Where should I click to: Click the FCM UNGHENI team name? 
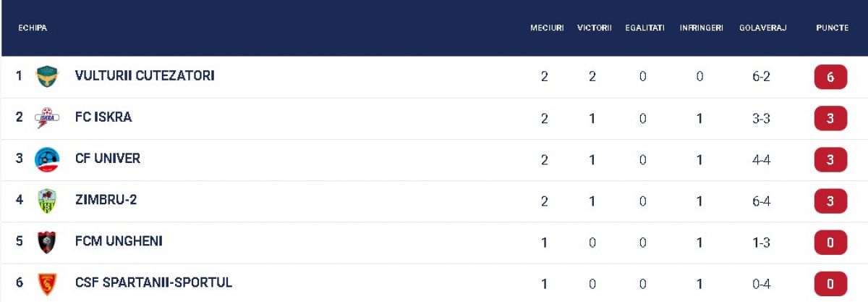tap(119, 241)
